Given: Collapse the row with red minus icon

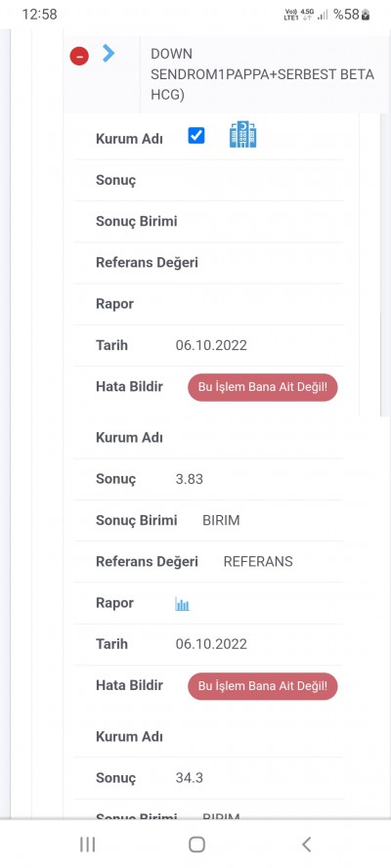Looking at the screenshot, I should (79, 56).
